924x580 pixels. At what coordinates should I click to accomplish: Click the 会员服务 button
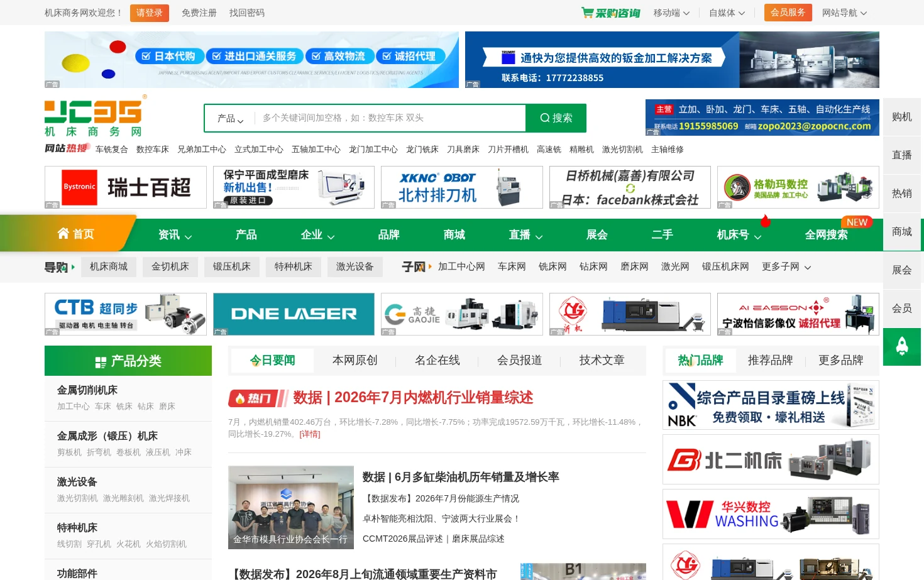point(788,13)
